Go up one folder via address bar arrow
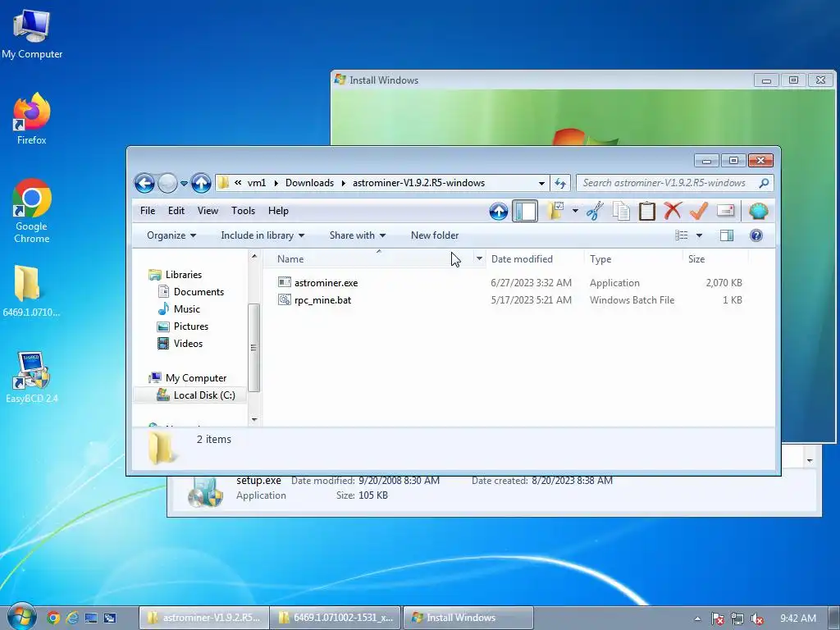 [201, 183]
